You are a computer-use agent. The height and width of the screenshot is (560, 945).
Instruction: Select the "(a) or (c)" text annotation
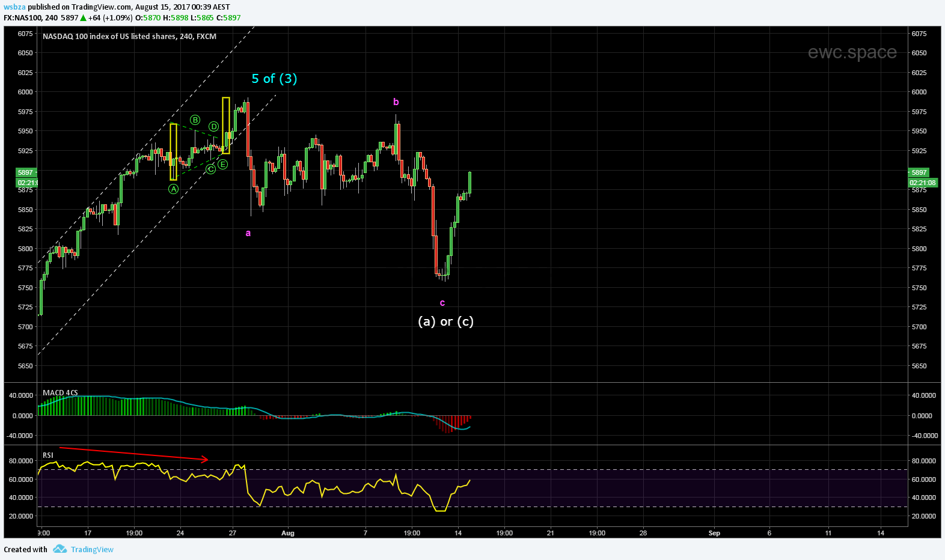point(445,321)
